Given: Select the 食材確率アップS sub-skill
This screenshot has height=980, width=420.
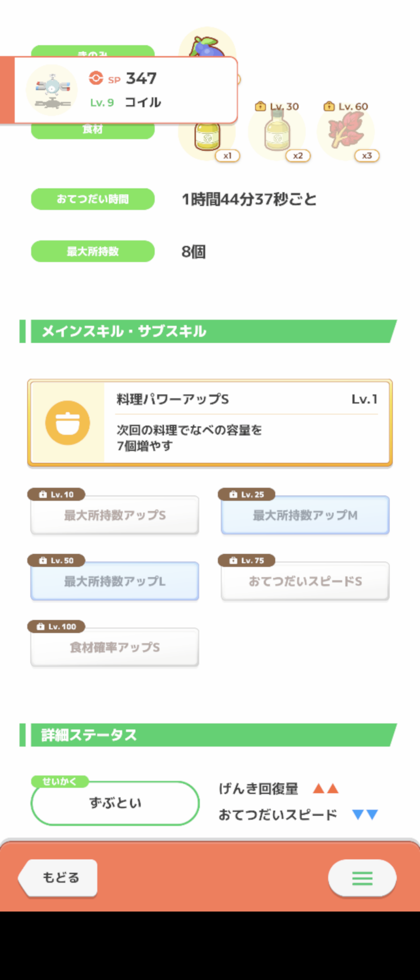Looking at the screenshot, I should (115, 648).
